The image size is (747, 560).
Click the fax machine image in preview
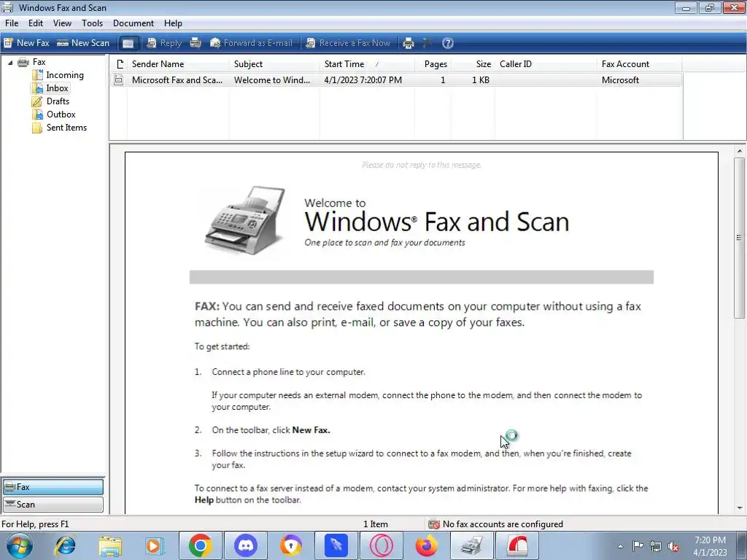tap(245, 220)
